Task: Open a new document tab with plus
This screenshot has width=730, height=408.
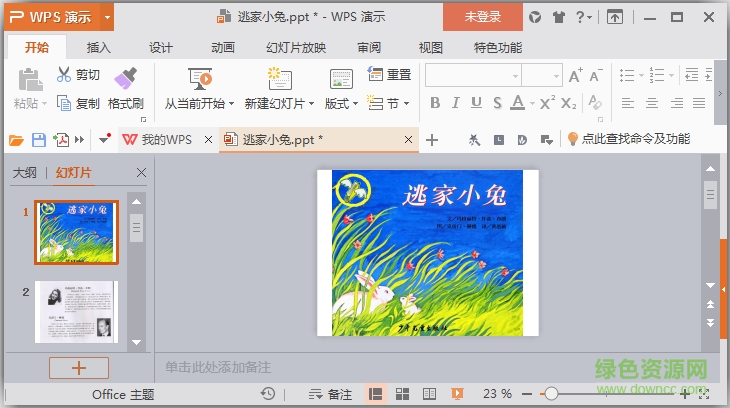Action: (x=432, y=140)
